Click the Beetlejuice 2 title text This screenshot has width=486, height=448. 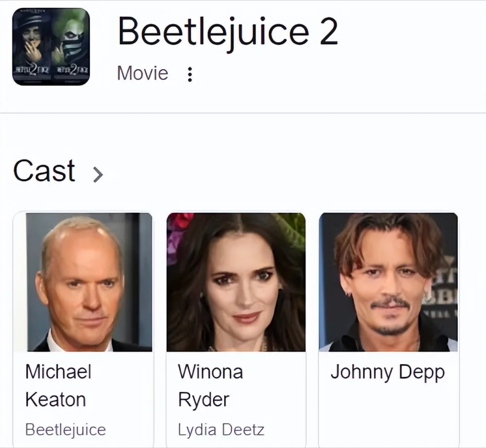click(227, 31)
